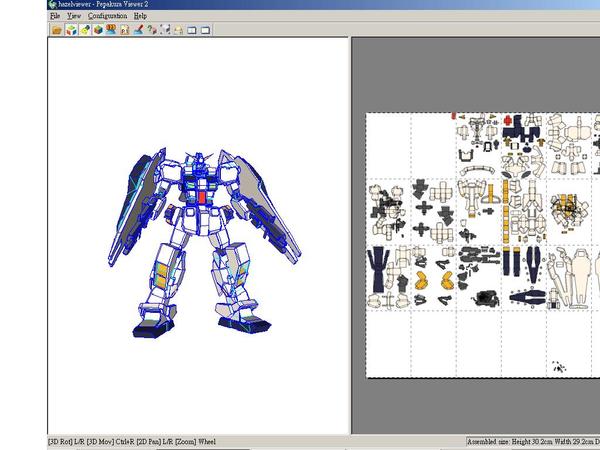Click the open file folder icon

point(57,30)
